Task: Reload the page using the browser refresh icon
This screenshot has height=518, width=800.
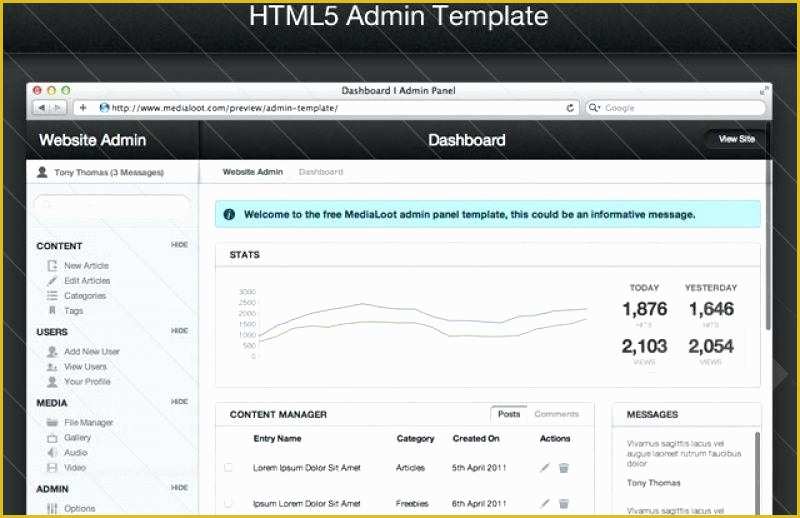Action: point(570,108)
